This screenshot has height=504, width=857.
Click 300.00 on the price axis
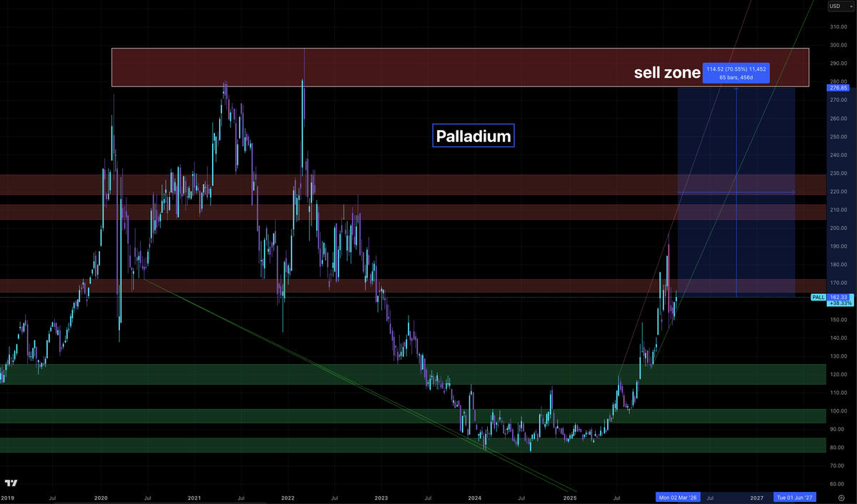[838, 45]
